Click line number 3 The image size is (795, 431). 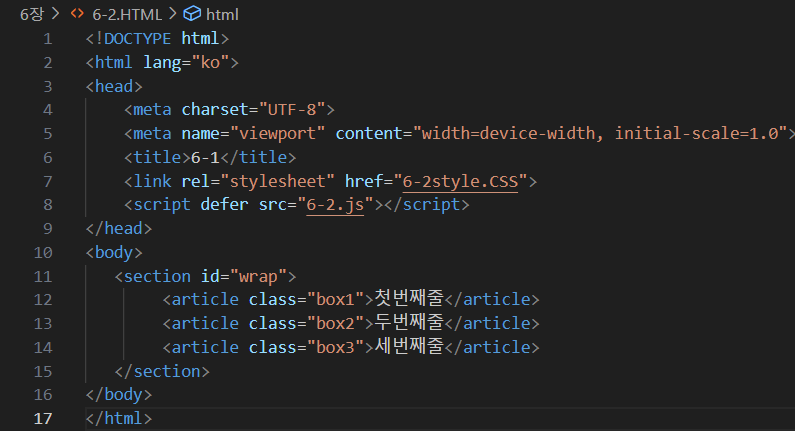coord(48,86)
